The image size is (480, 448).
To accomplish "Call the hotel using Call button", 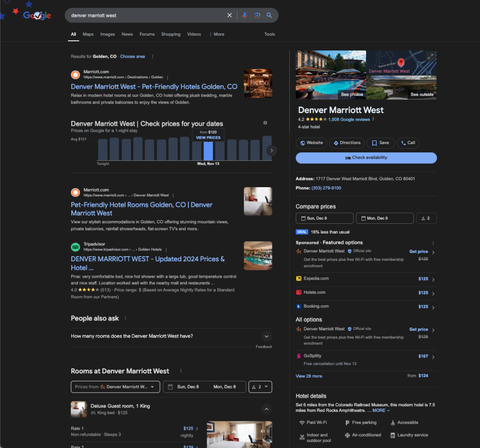I will 408,143.
